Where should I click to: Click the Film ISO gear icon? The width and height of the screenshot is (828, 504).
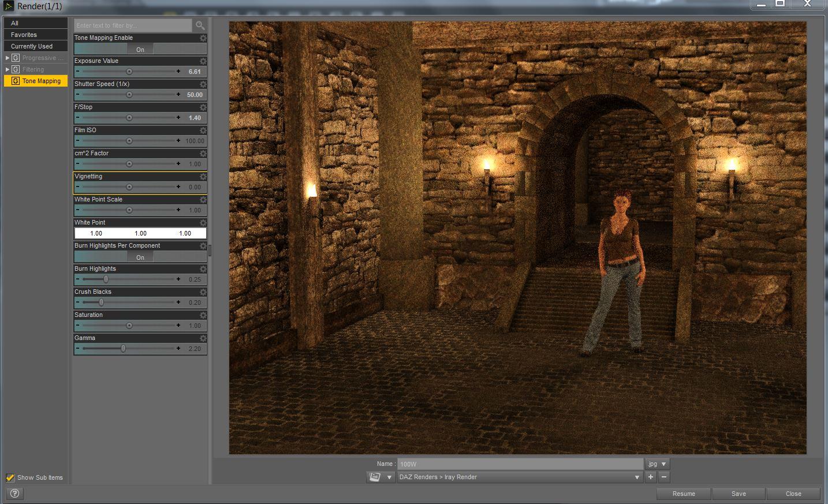[203, 130]
